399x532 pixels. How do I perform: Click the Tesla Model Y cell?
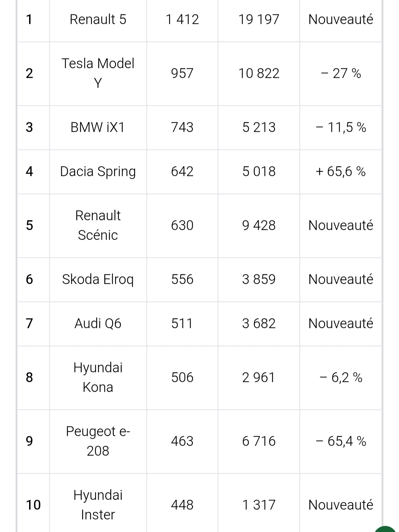(98, 73)
